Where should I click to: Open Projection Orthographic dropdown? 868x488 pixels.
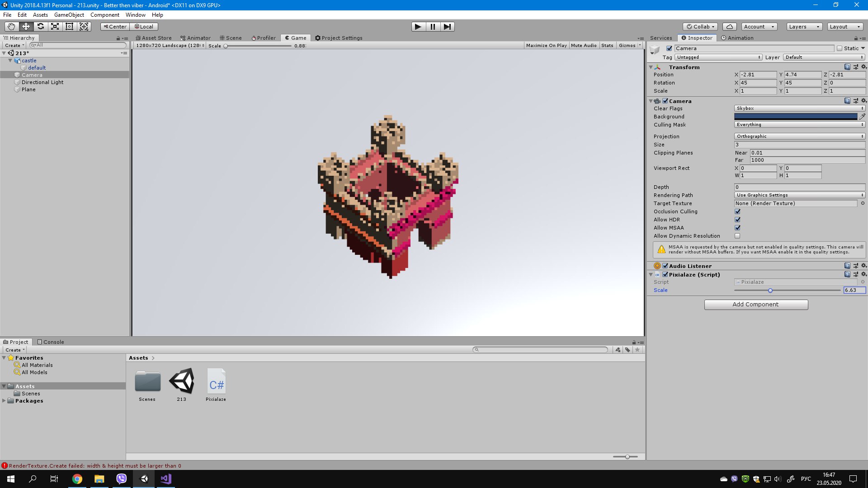click(800, 136)
